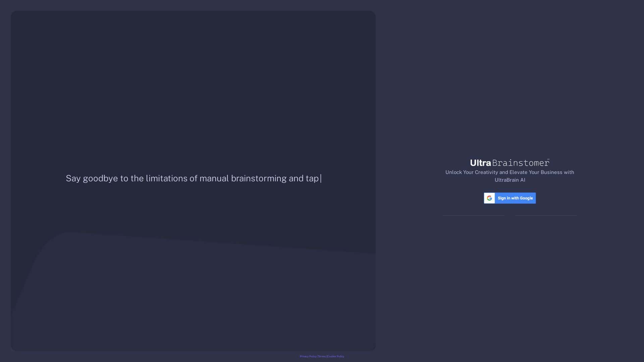Click the white square holding the Google logo
The width and height of the screenshot is (644, 362).
click(490, 198)
